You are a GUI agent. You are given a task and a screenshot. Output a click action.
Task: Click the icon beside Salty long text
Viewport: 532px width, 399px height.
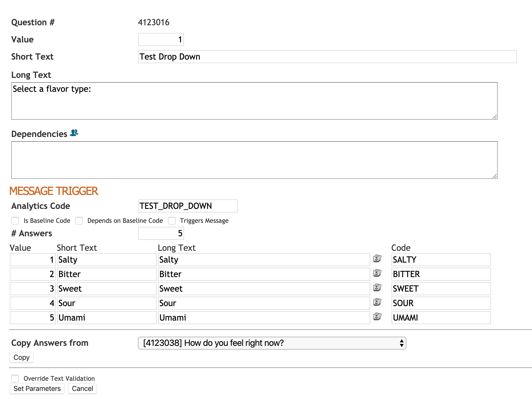coord(377,259)
